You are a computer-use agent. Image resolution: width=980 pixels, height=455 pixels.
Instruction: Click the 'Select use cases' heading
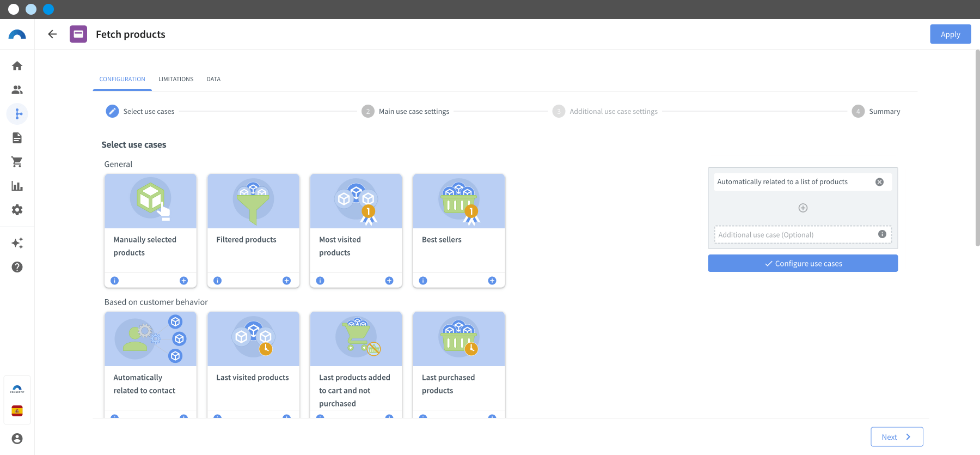[x=134, y=144]
